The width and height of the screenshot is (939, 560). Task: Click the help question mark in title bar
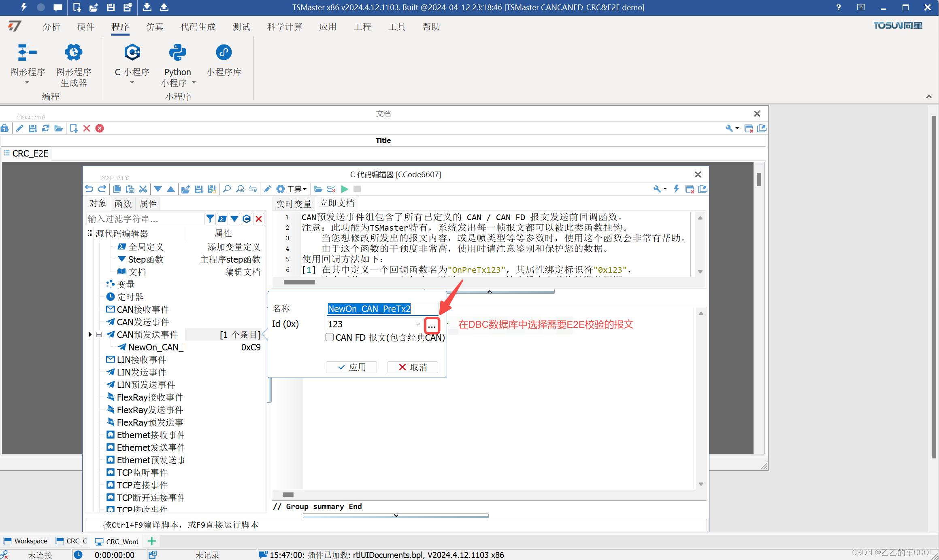pyautogui.click(x=838, y=7)
